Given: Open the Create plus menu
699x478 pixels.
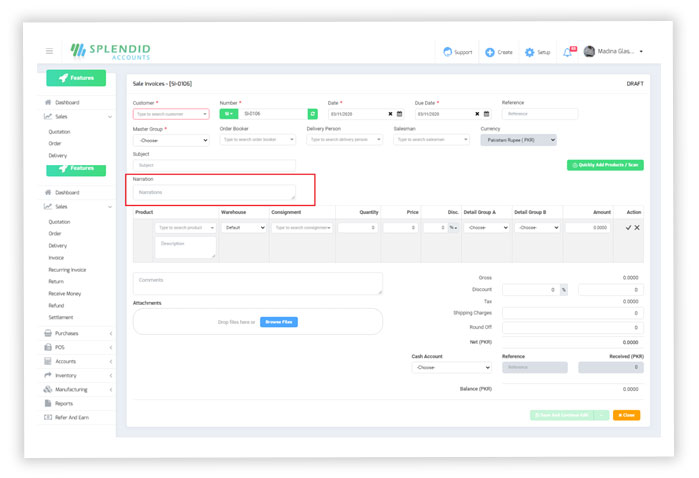Looking at the screenshot, I should click(x=499, y=52).
